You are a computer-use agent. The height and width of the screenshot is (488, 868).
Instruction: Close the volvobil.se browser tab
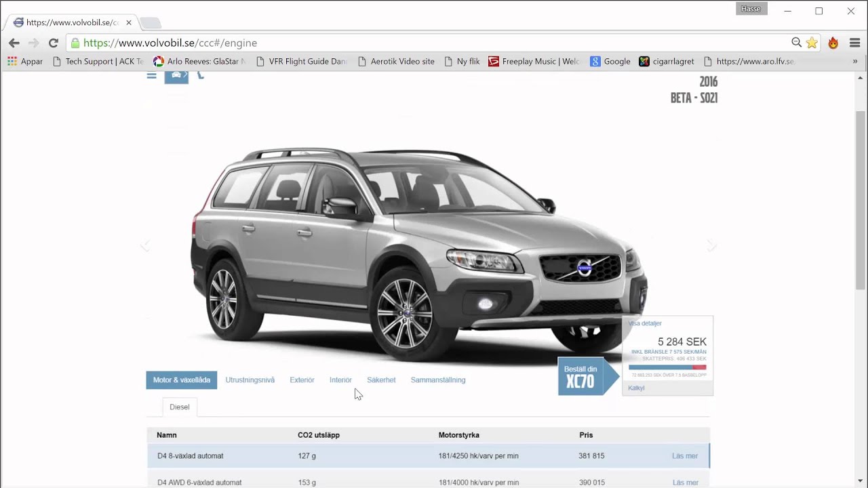click(129, 22)
